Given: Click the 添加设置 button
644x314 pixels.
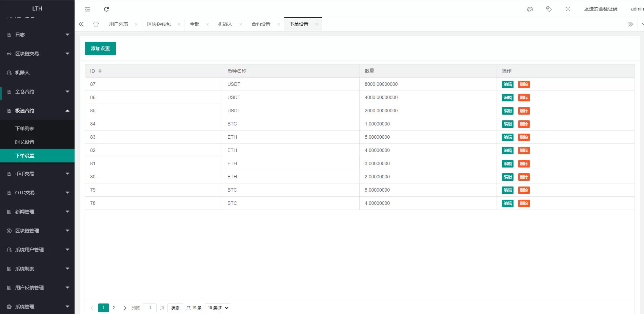Looking at the screenshot, I should click(100, 48).
